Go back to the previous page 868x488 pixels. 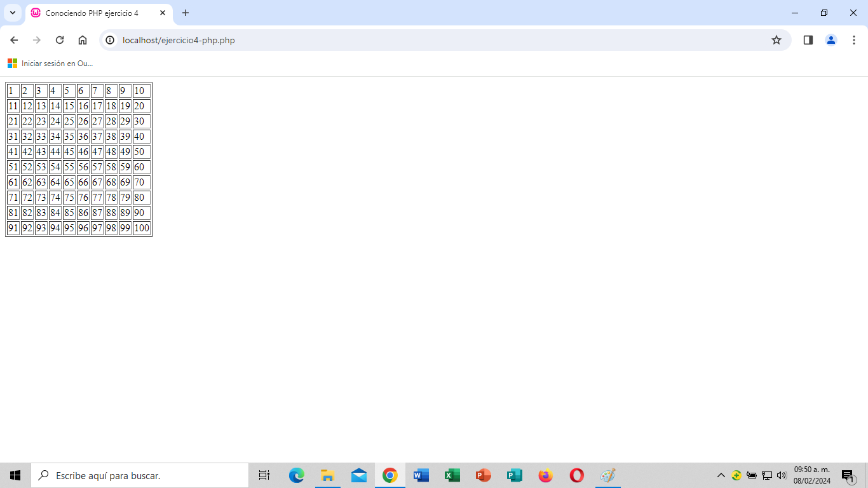pyautogui.click(x=14, y=40)
